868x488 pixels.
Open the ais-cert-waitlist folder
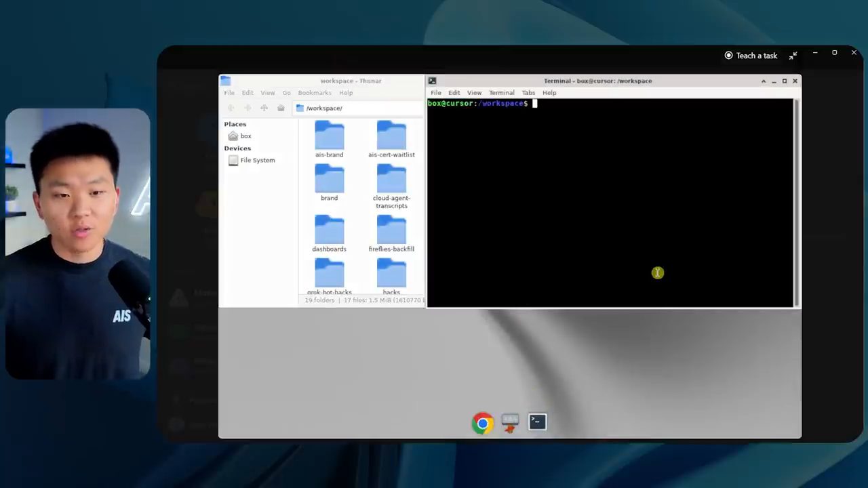point(391,139)
